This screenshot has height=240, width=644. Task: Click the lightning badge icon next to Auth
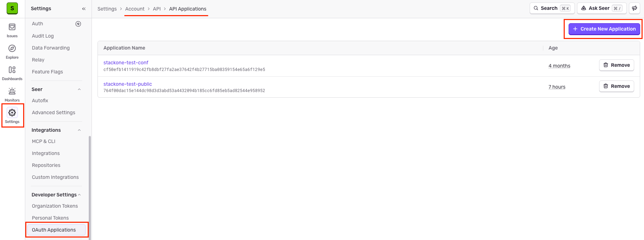pos(78,24)
